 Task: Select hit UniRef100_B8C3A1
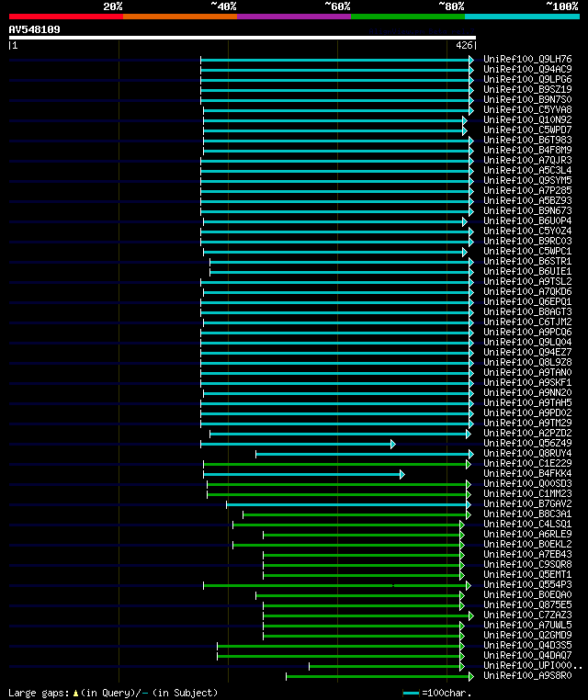tap(527, 514)
